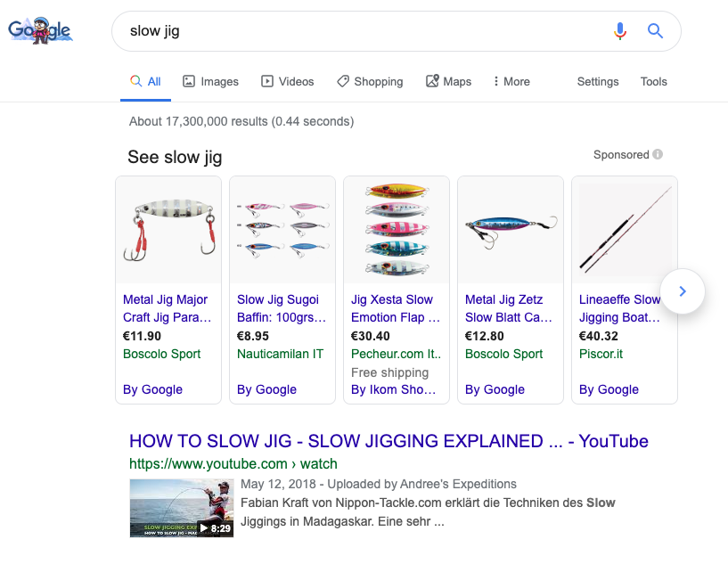Start voice search with the microphone icon
Screen dimensions: 728x564
point(620,31)
